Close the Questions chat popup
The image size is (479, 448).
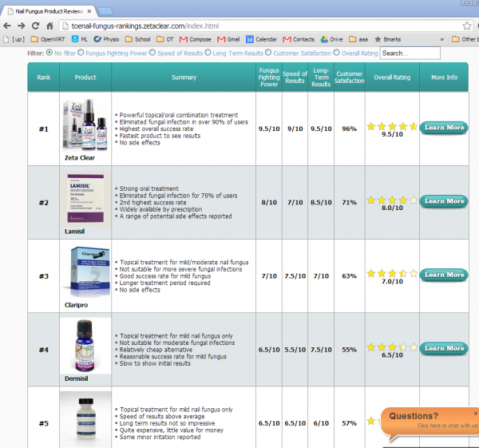click(x=476, y=414)
